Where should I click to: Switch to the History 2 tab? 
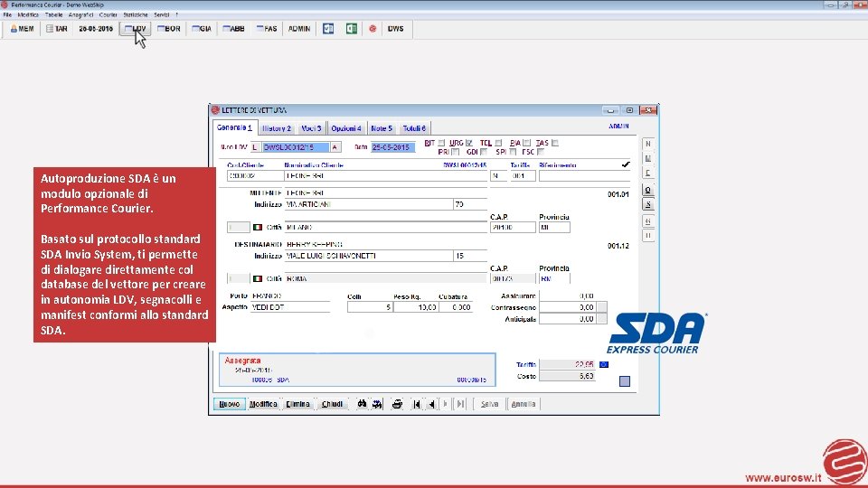277,128
